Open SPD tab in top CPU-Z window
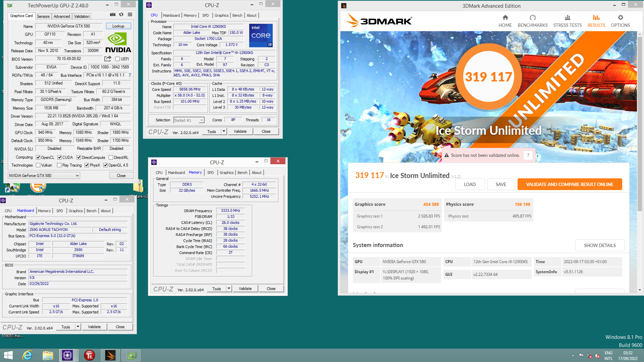 pyautogui.click(x=205, y=15)
